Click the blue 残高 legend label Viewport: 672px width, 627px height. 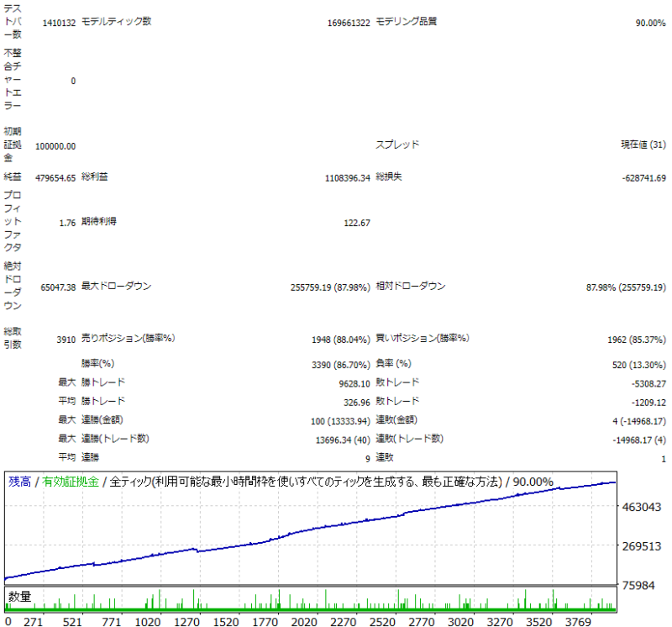18,482
